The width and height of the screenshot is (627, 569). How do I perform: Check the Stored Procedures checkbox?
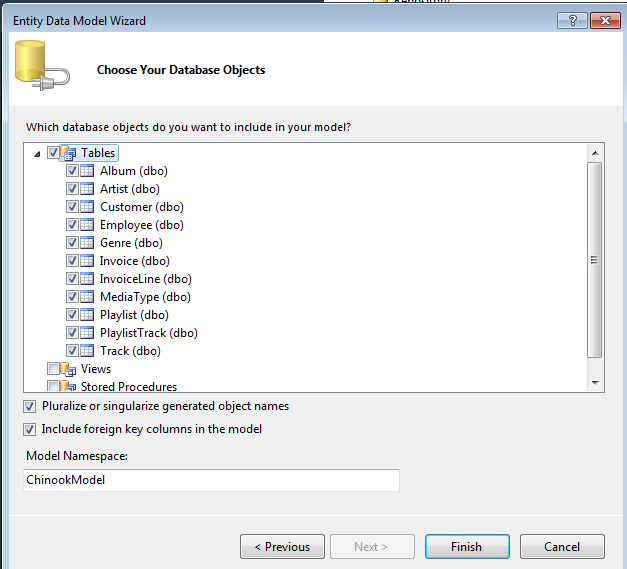[53, 386]
